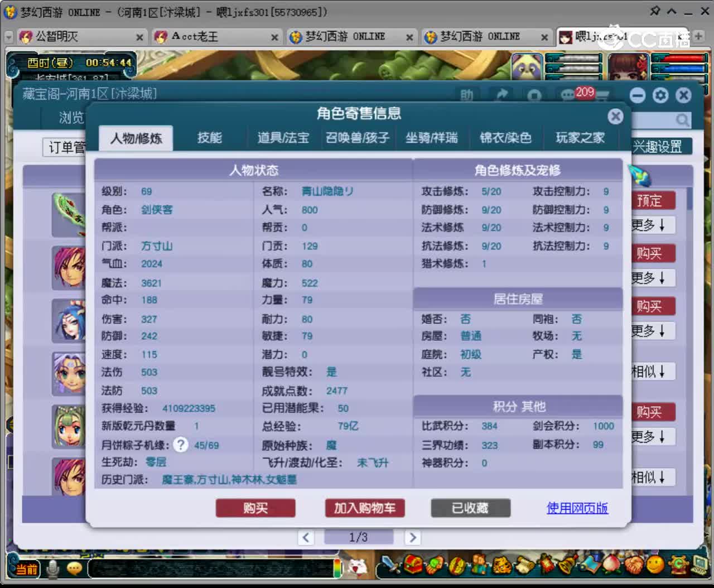Open the scroll icon in bottom toolbar

tap(524, 565)
